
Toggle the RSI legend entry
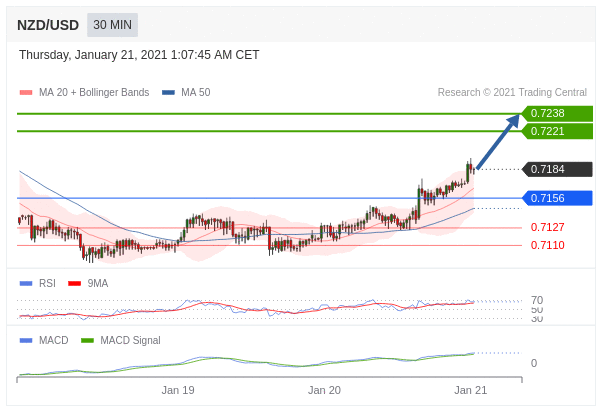point(38,284)
